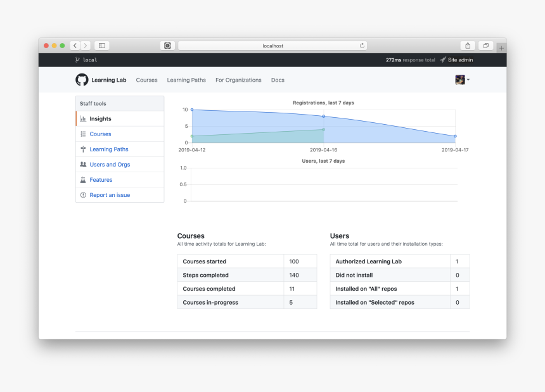Click the Courses completed row label

[x=209, y=289]
